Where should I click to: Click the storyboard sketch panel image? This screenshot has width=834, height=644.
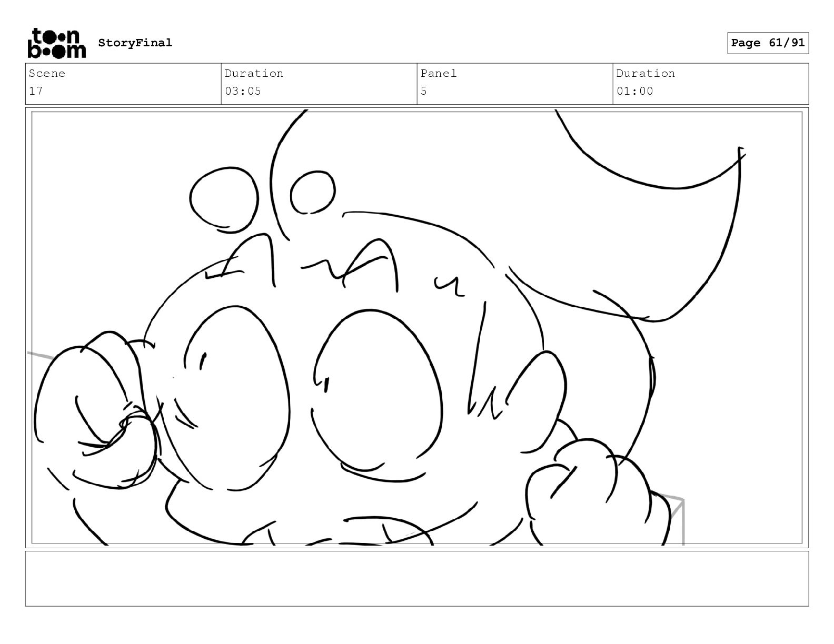[x=417, y=328]
